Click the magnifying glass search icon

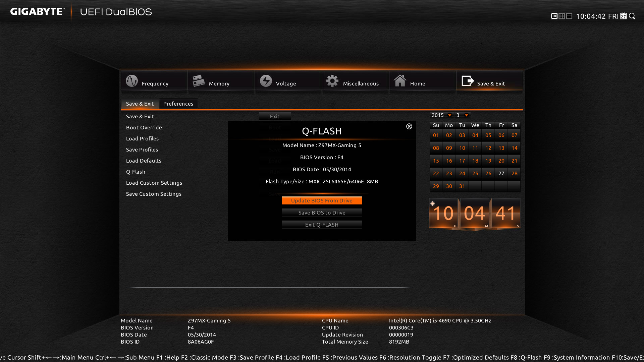[632, 16]
